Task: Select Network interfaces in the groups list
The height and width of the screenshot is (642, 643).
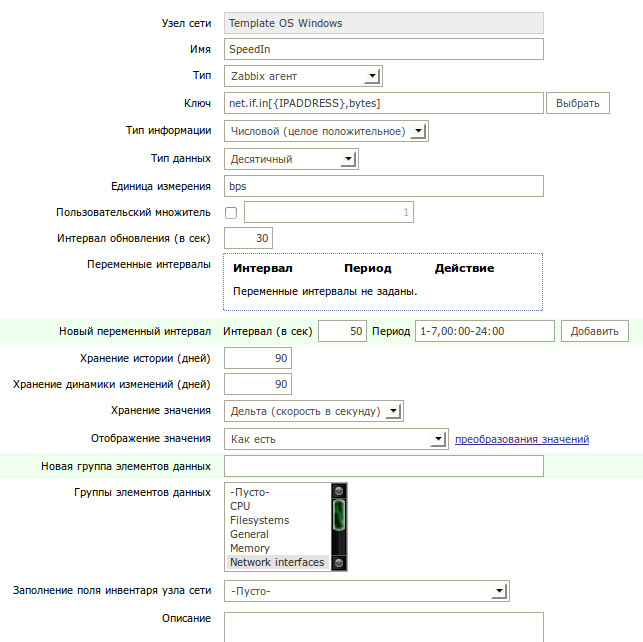Action: (277, 562)
